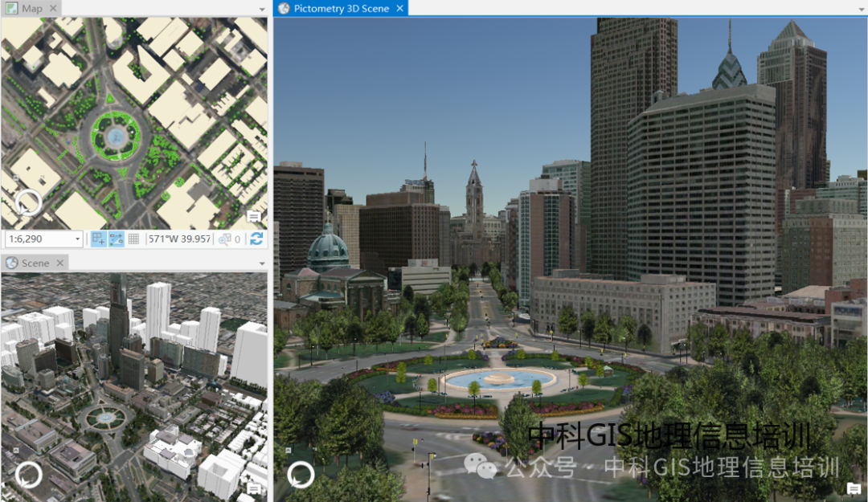This screenshot has height=502, width=868.
Task: Click the Map view navigator compass
Action: click(28, 202)
